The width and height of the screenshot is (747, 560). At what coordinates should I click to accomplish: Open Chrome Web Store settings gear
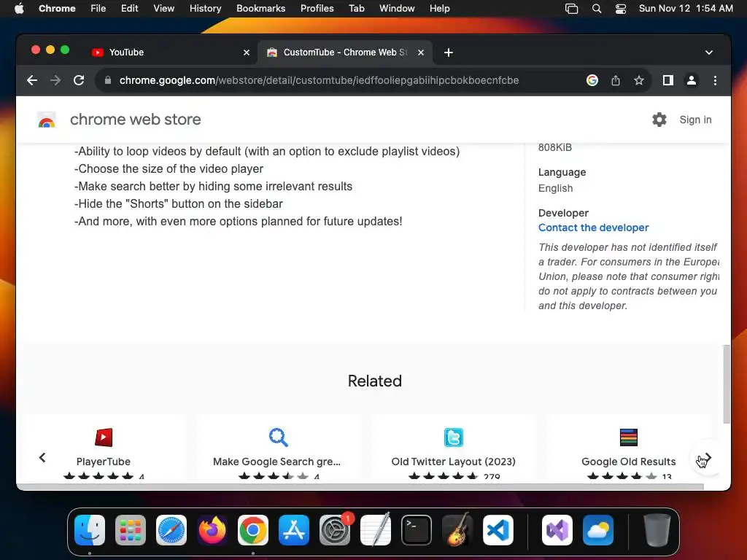pos(659,120)
